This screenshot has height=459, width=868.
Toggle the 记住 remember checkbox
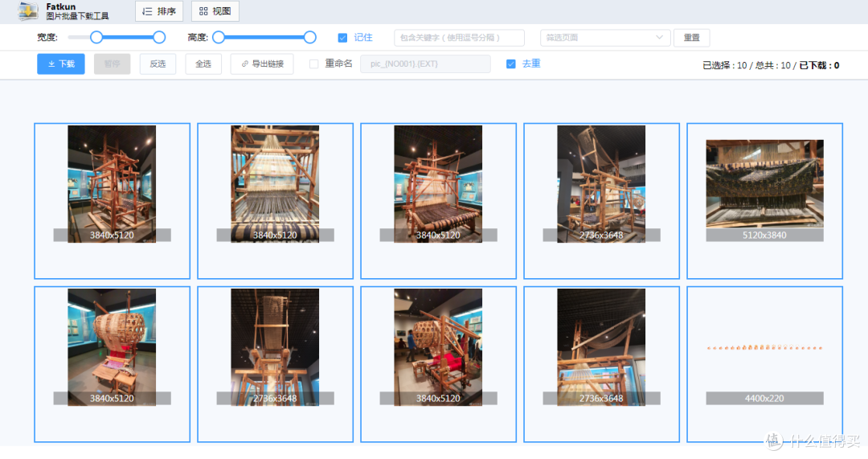click(x=342, y=38)
